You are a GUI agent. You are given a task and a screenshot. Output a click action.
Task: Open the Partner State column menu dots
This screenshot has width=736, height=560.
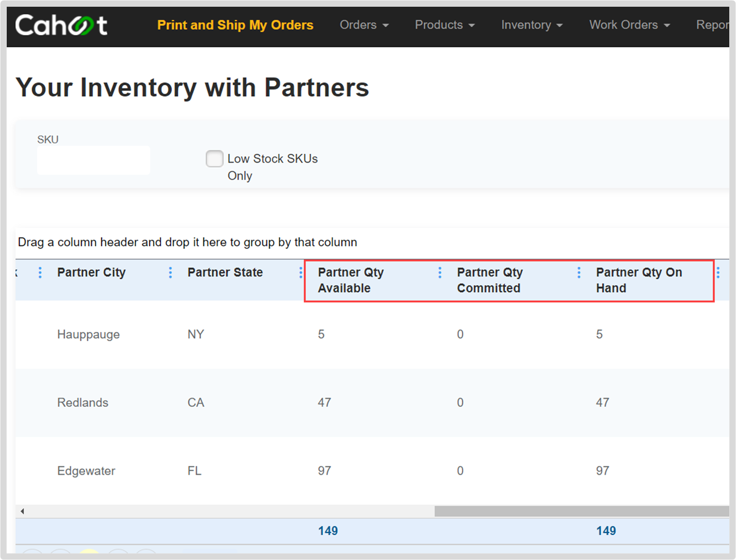pos(170,273)
